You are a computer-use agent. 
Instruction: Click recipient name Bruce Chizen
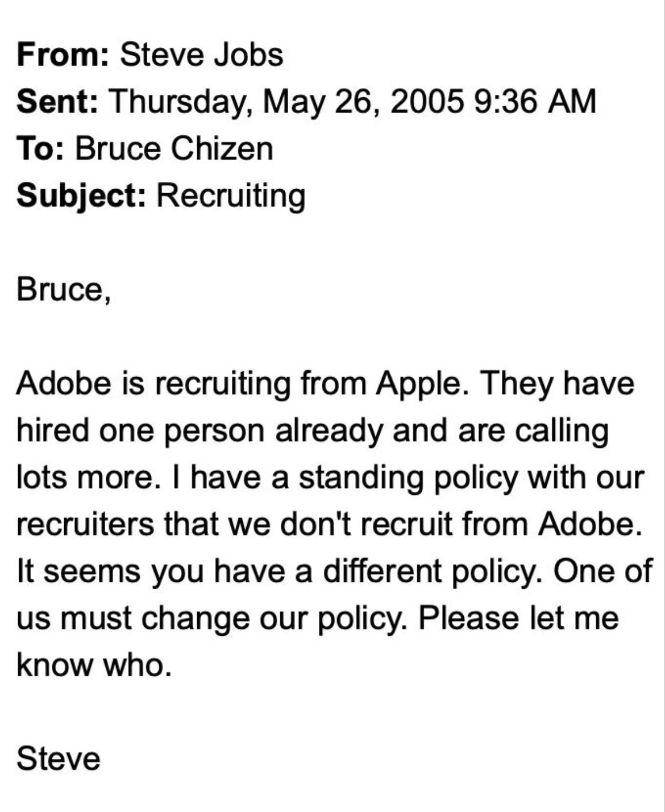174,149
